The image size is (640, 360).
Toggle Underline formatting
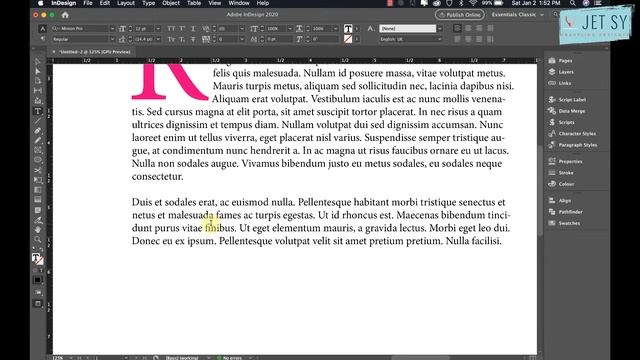click(x=193, y=29)
